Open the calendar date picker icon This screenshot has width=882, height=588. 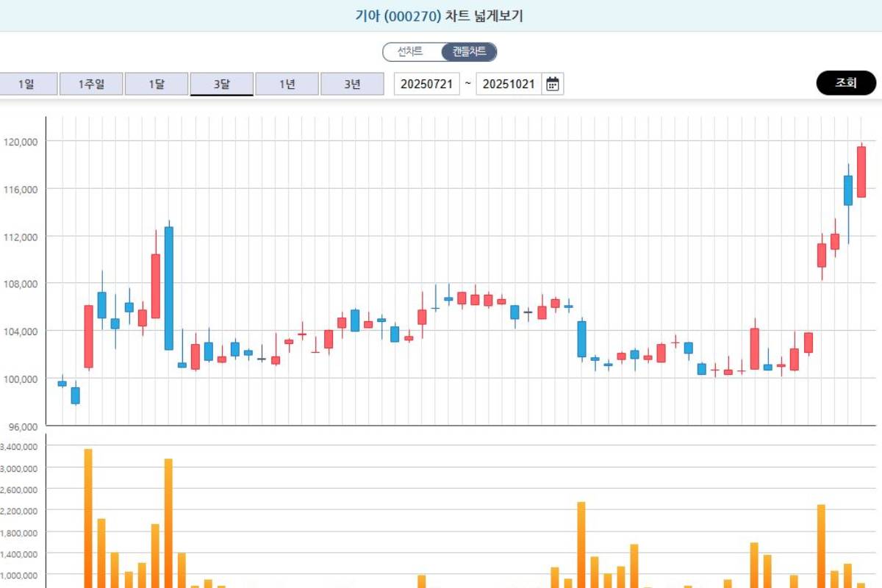553,84
